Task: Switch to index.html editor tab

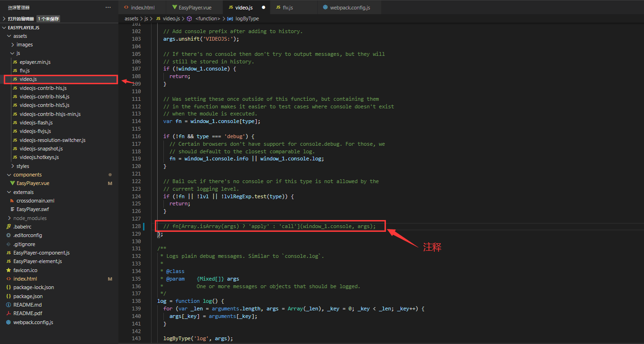Action: click(x=142, y=8)
